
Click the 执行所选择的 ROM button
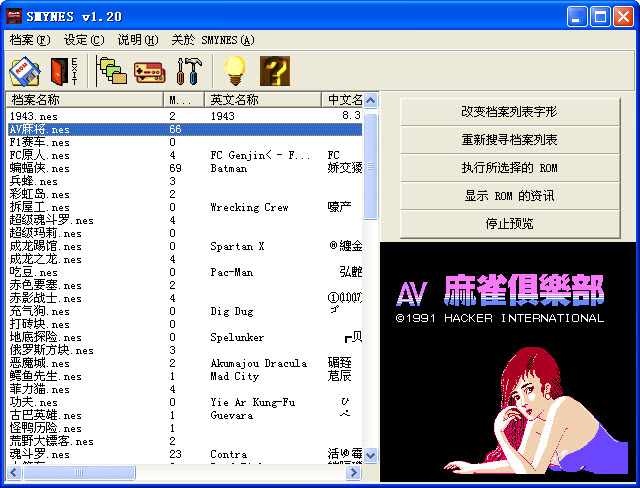coord(510,168)
